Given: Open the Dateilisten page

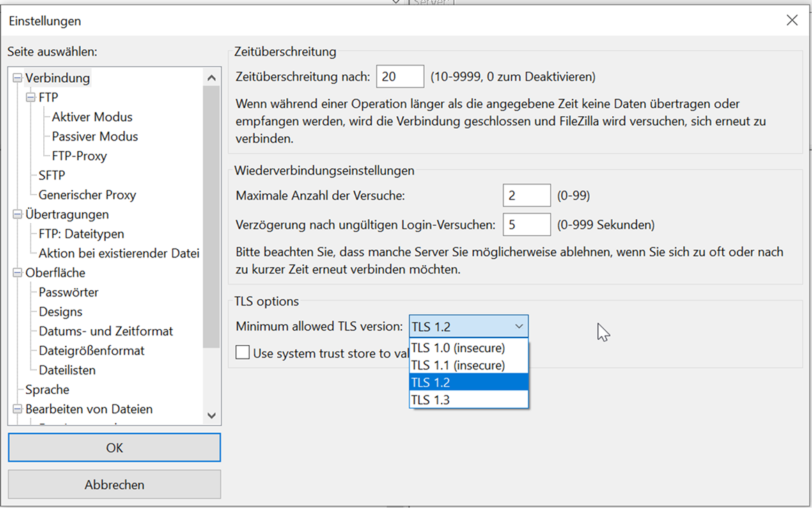Looking at the screenshot, I should [x=68, y=370].
